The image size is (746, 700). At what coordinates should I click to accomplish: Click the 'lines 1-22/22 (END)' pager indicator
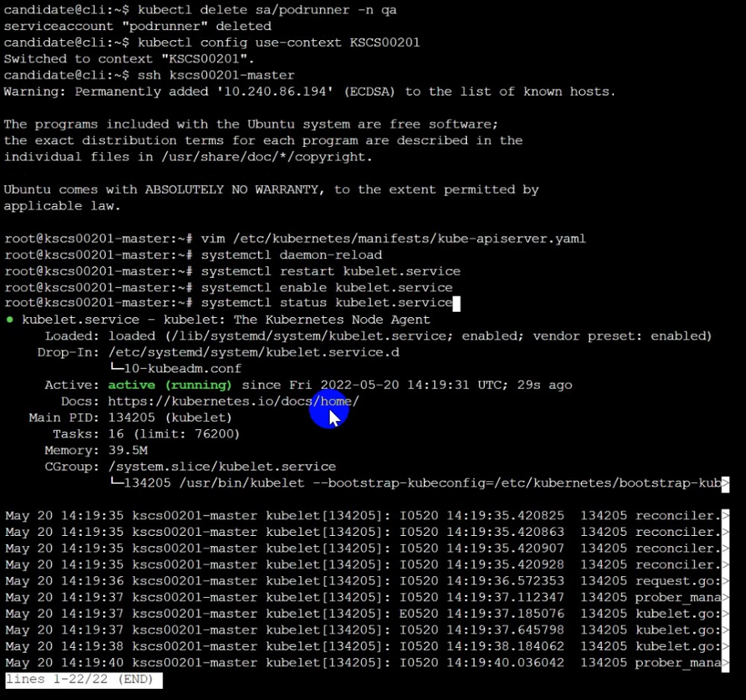tap(84, 680)
